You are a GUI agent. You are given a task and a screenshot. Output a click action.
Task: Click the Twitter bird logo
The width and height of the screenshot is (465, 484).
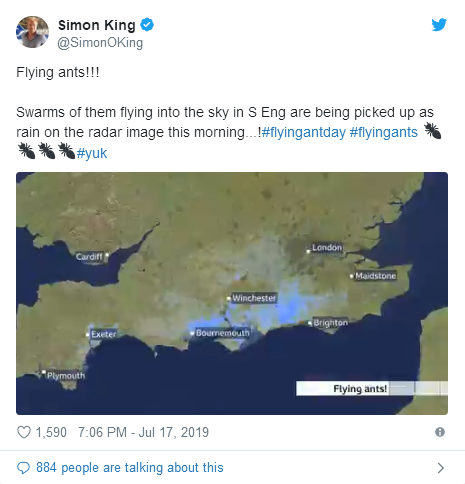[x=439, y=25]
